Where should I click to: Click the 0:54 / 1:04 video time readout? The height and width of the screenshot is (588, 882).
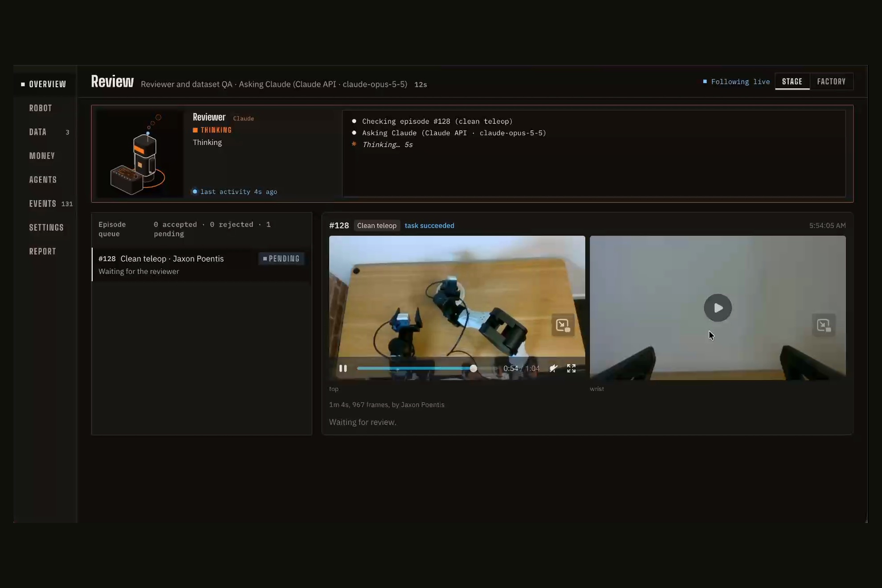[x=521, y=368]
